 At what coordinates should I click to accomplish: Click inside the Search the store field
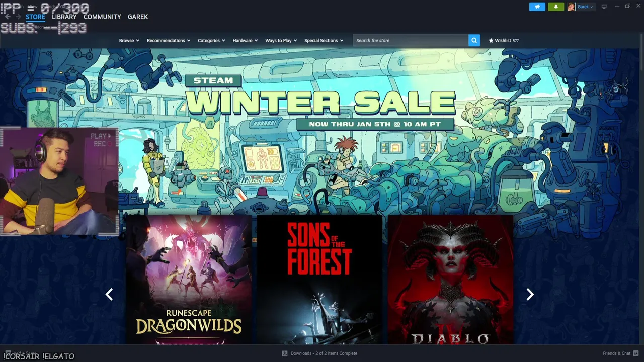(x=411, y=40)
